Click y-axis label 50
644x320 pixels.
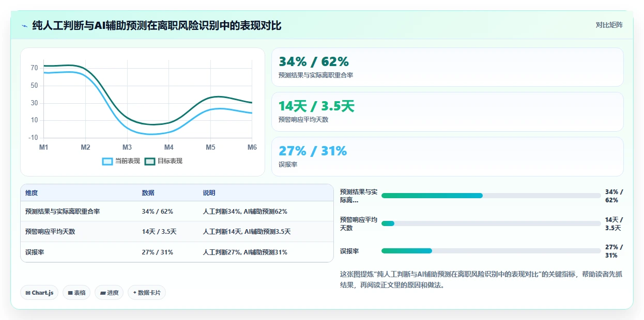click(x=34, y=86)
